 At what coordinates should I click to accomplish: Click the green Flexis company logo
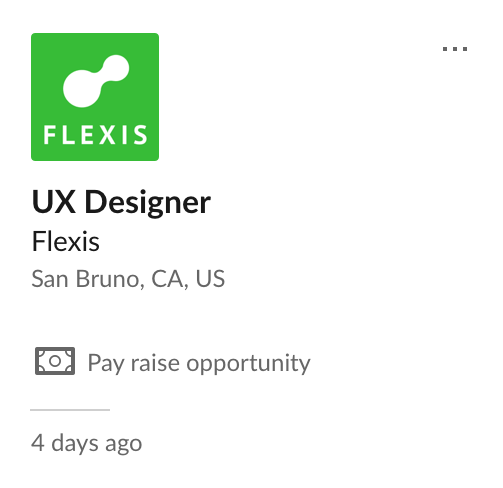click(x=95, y=97)
